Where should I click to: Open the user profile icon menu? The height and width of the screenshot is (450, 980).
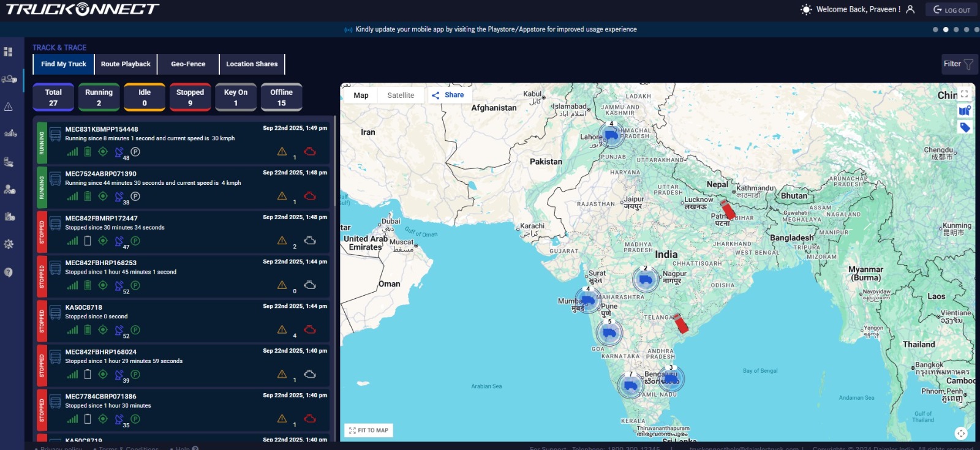tap(910, 10)
